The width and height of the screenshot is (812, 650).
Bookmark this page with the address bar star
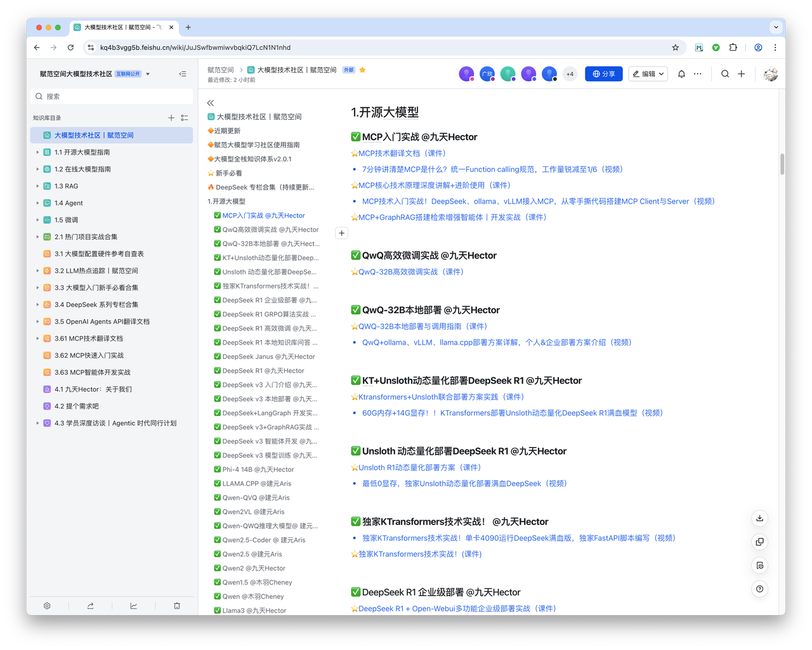click(x=676, y=48)
